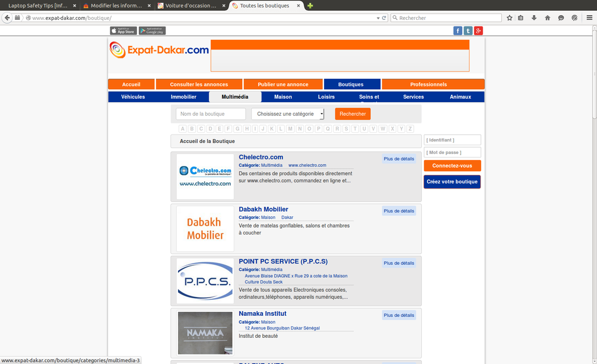Go to browser home page icon

pyautogui.click(x=548, y=18)
